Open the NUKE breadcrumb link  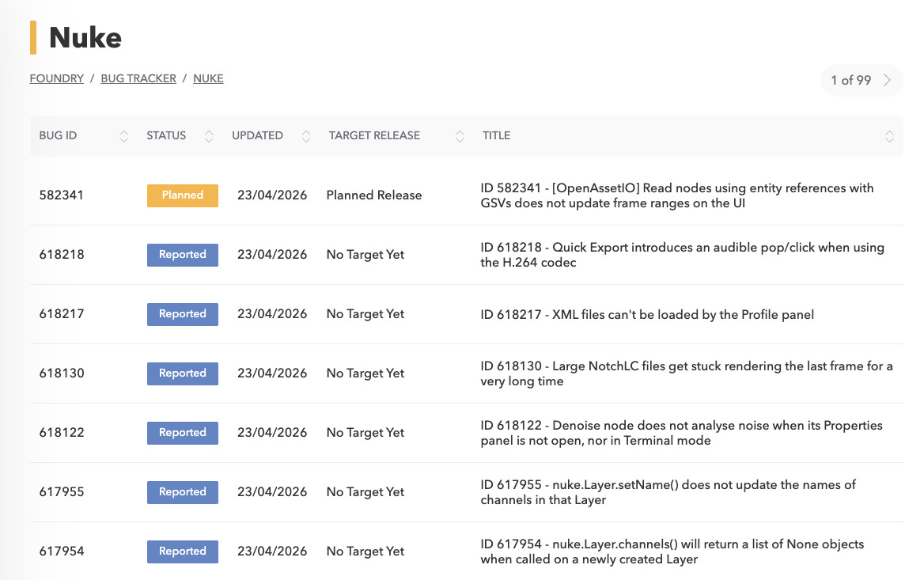(208, 78)
